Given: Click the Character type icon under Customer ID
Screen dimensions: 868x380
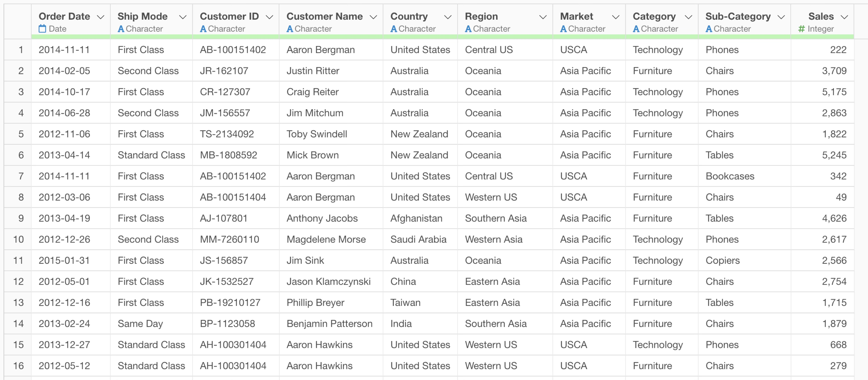Looking at the screenshot, I should pos(203,29).
